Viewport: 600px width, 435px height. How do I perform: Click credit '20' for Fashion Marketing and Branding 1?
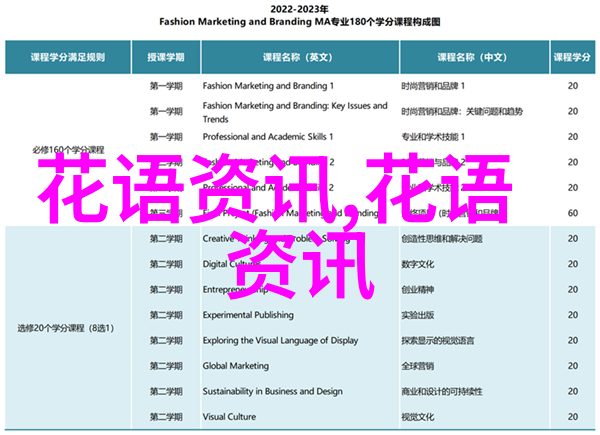[x=573, y=86]
